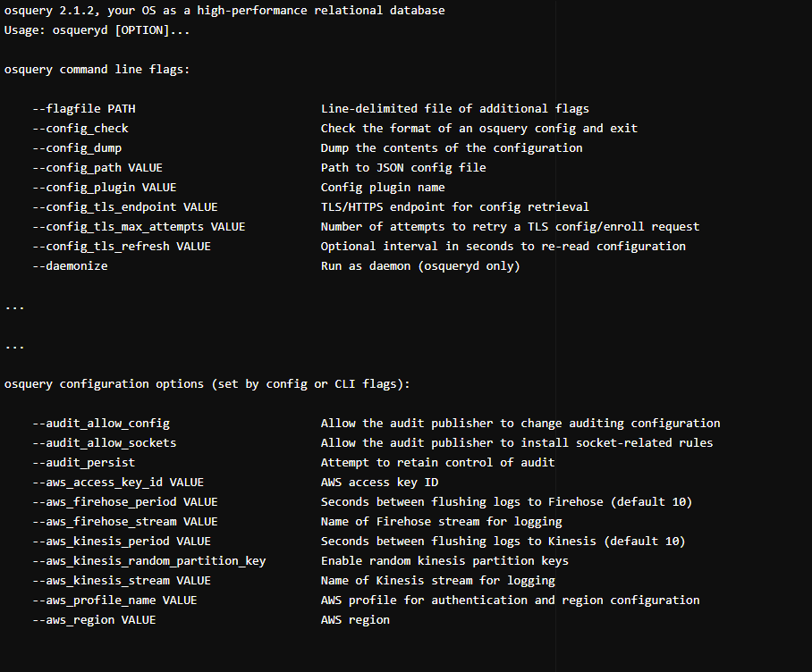Select the --config_dump flag text

click(x=77, y=148)
